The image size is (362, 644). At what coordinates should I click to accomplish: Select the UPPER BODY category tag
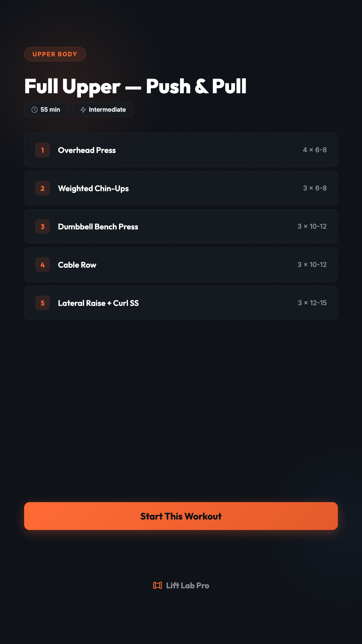pyautogui.click(x=55, y=54)
